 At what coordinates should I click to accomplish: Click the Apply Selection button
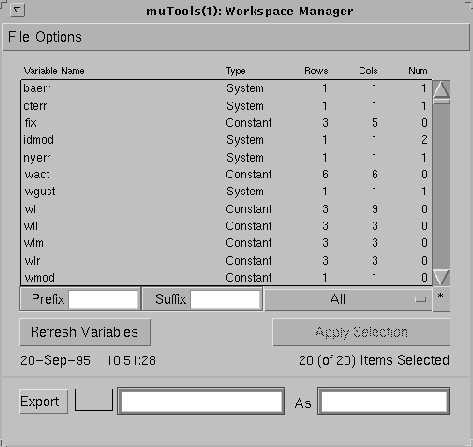click(361, 332)
